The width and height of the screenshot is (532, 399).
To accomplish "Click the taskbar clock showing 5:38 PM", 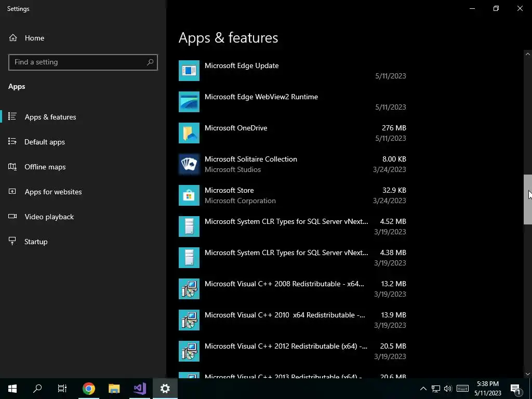I will pos(487,389).
